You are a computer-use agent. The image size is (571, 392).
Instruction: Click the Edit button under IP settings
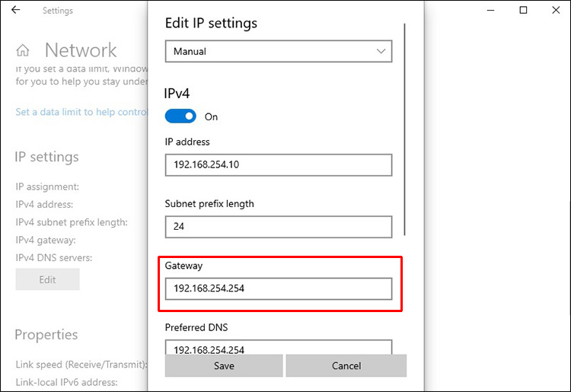(x=47, y=279)
